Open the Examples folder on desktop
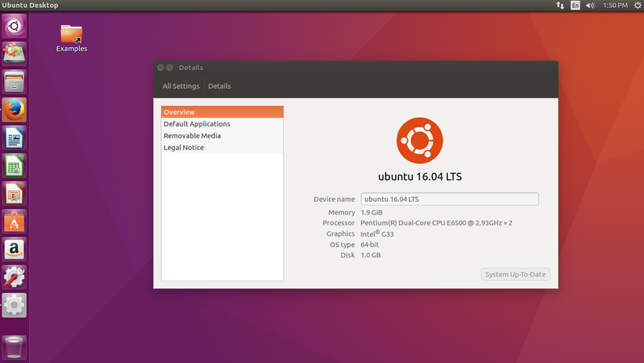644x363 pixels. click(71, 38)
